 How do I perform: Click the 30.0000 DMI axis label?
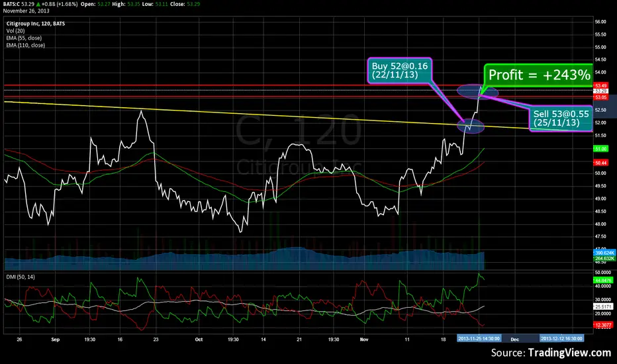coord(603,300)
